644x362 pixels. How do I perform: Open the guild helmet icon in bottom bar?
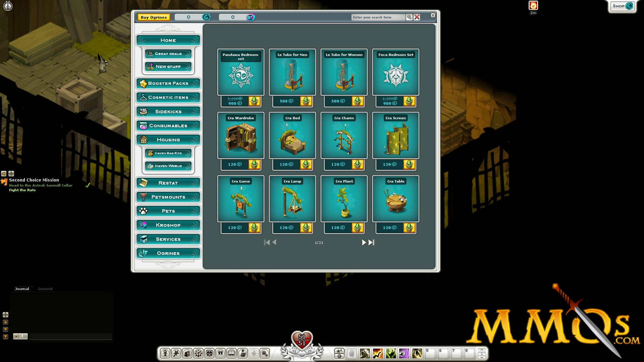(209, 353)
